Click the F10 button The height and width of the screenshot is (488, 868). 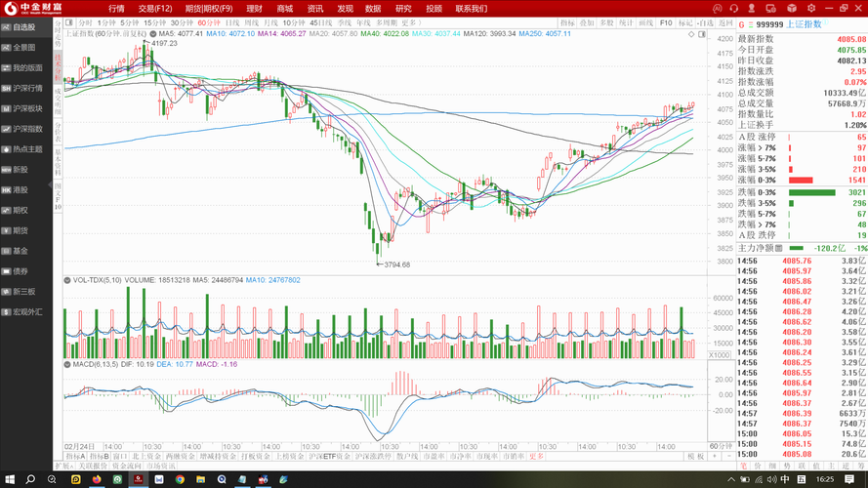[666, 22]
